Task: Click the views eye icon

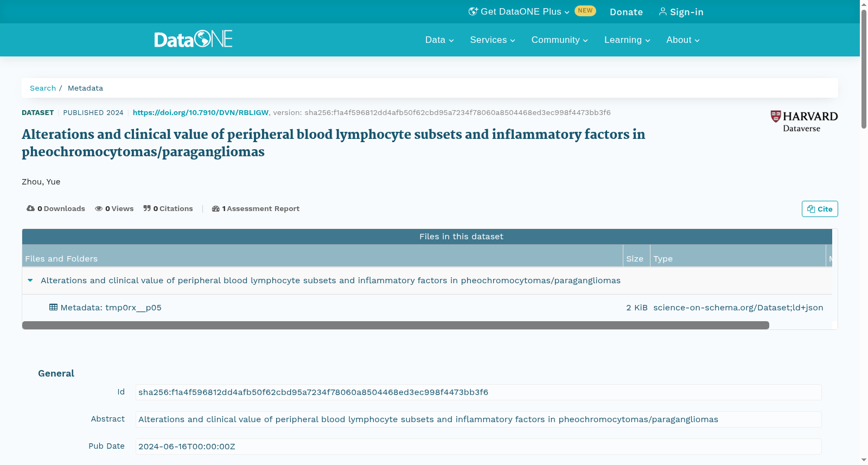Action: click(x=99, y=208)
